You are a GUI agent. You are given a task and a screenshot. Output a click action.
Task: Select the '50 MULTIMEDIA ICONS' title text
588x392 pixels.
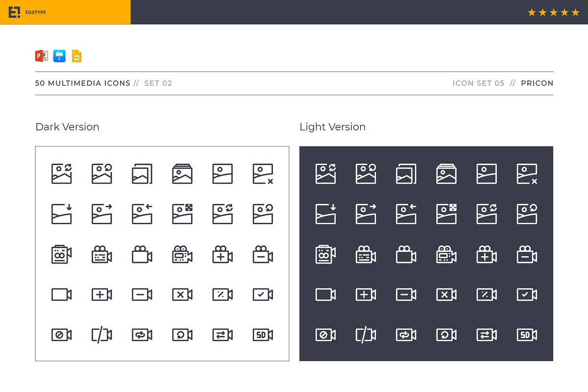83,83
